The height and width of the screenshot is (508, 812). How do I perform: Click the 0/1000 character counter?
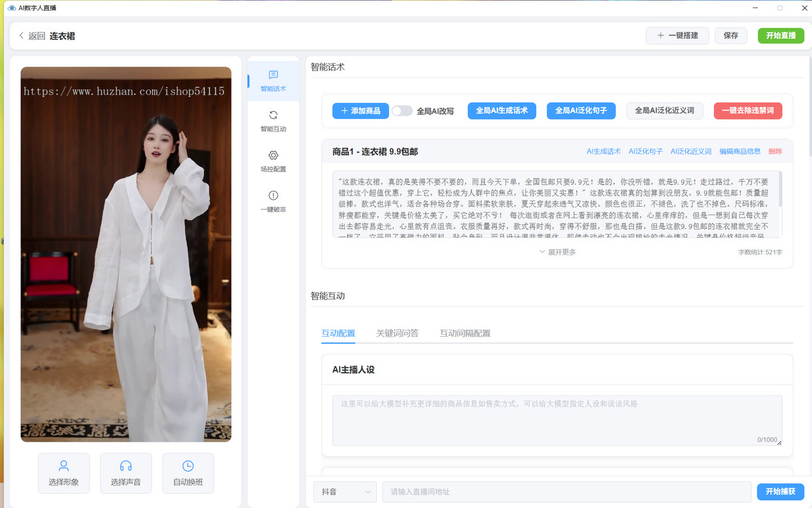767,440
